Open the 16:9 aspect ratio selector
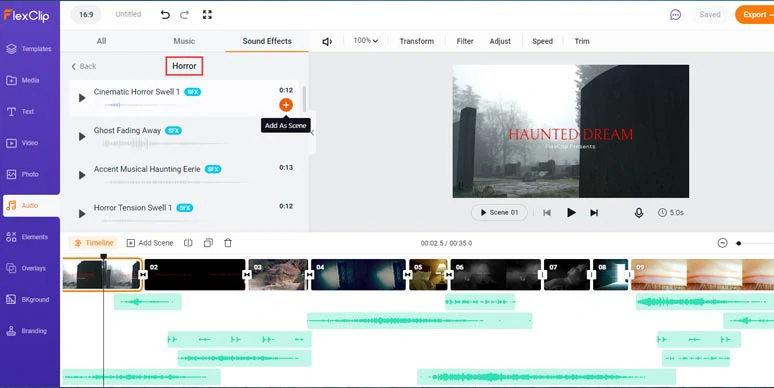Viewport: 774px width, 388px height. (x=86, y=15)
